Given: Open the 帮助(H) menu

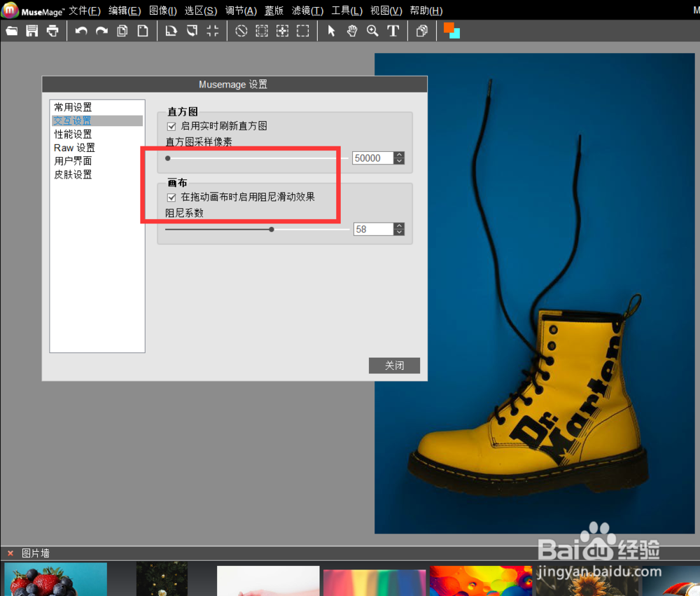Looking at the screenshot, I should pyautogui.click(x=426, y=11).
